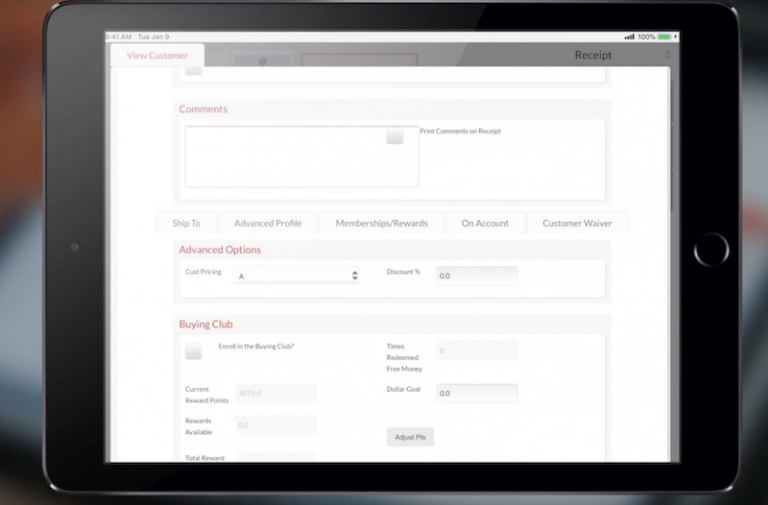This screenshot has height=505, width=768.
Task: Click the View Customer tab
Action: [157, 56]
